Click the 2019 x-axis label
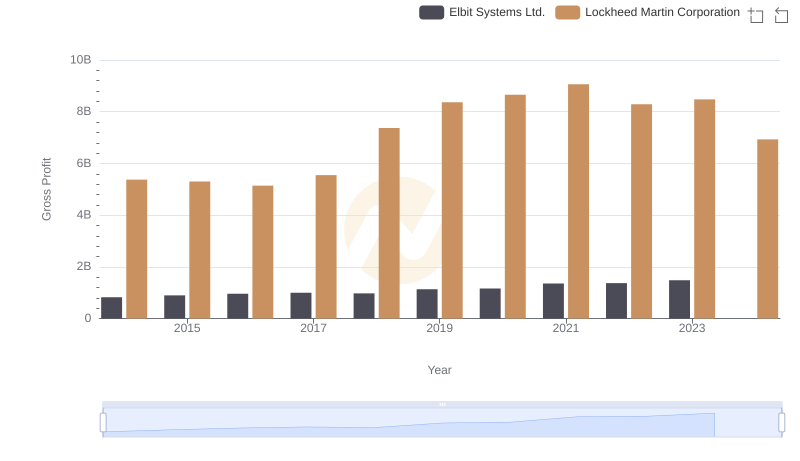The image size is (800, 461). pyautogui.click(x=439, y=328)
